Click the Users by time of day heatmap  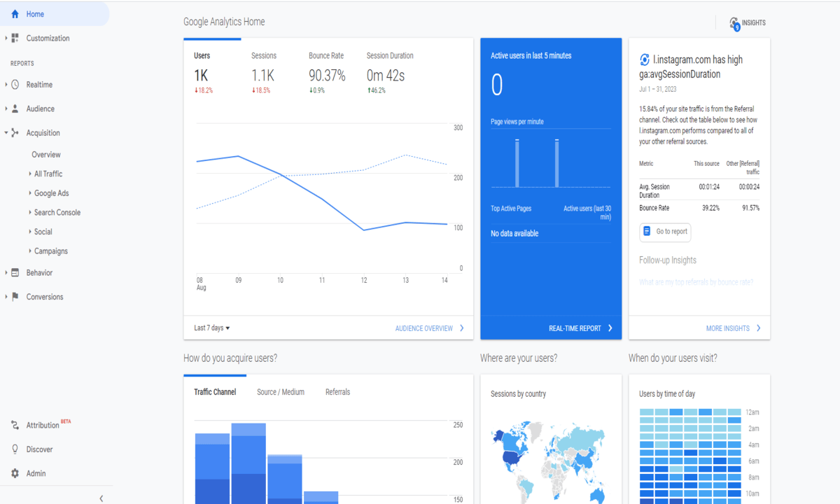click(x=690, y=456)
